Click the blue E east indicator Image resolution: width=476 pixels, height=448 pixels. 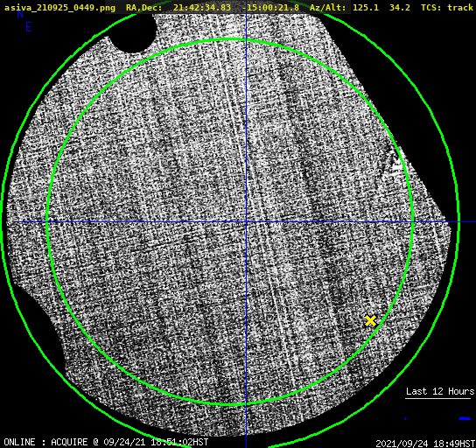pyautogui.click(x=29, y=27)
